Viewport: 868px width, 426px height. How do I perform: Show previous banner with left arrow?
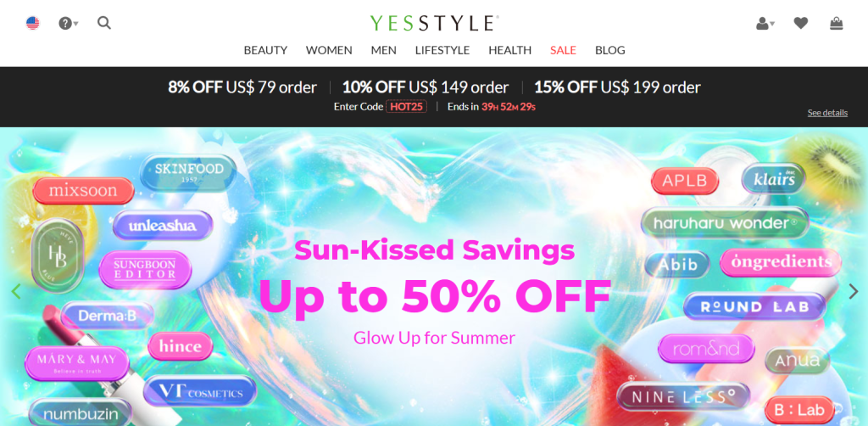tap(16, 291)
